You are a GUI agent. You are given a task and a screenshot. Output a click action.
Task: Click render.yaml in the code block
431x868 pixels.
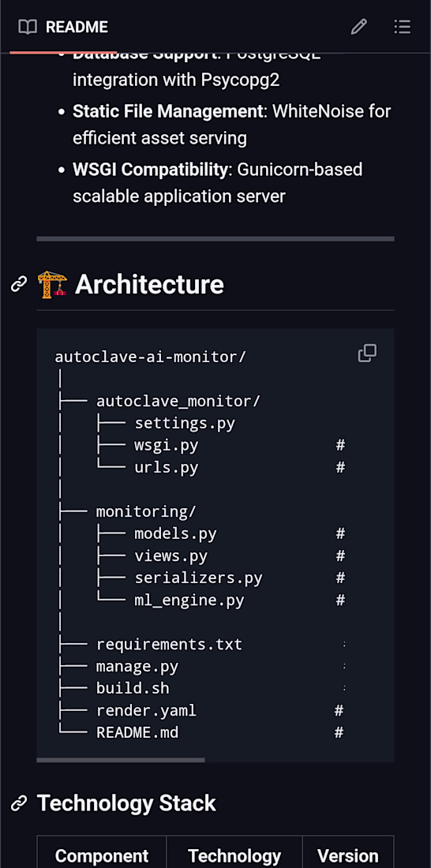(x=146, y=711)
